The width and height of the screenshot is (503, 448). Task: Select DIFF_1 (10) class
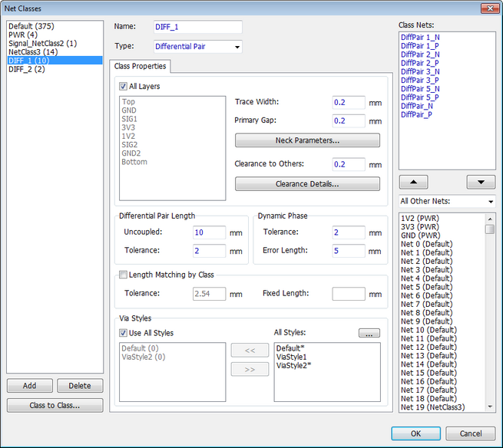[x=55, y=61]
